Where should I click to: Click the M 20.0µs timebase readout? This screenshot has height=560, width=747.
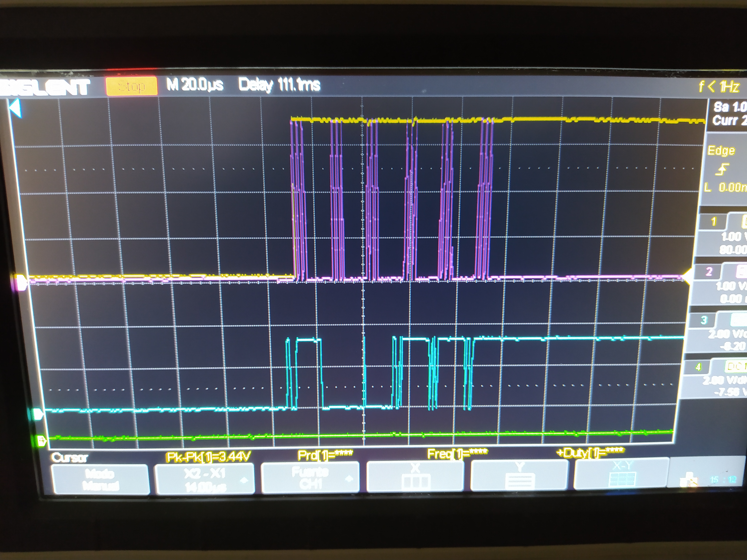point(195,84)
